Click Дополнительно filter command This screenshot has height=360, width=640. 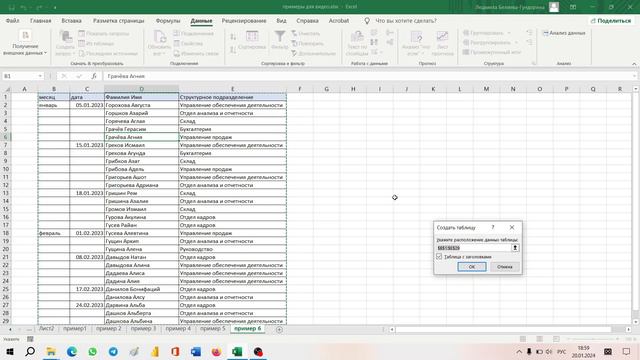pos(313,53)
